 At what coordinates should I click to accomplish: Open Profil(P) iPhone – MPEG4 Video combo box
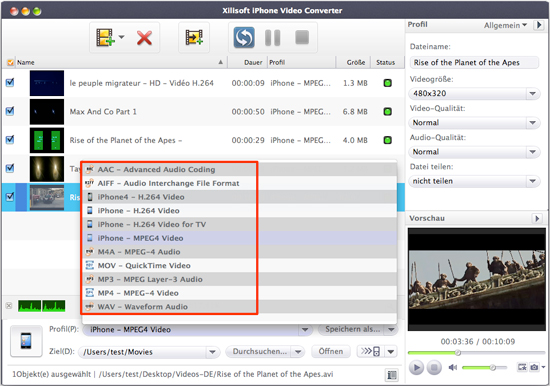(x=197, y=330)
